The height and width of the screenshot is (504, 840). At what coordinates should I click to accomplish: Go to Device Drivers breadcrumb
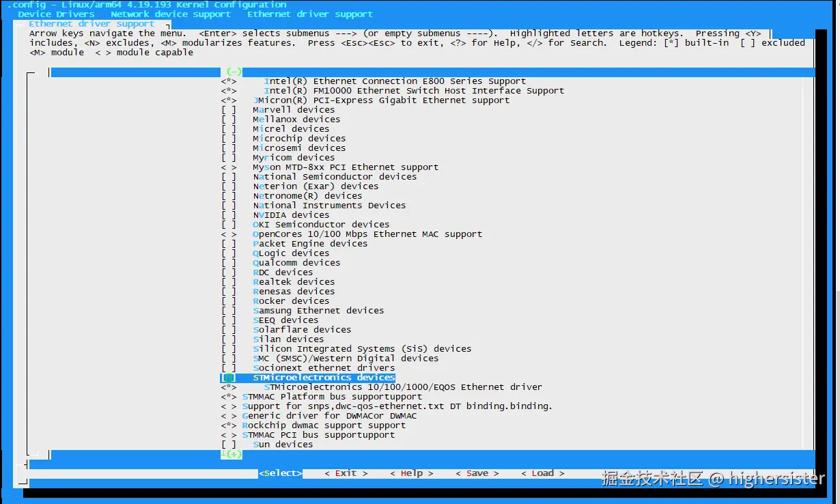(x=56, y=14)
